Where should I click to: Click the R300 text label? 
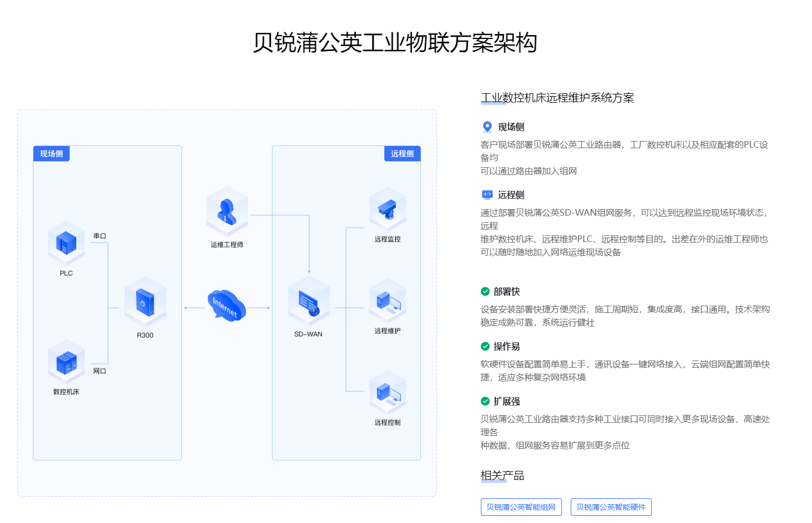tap(145, 335)
